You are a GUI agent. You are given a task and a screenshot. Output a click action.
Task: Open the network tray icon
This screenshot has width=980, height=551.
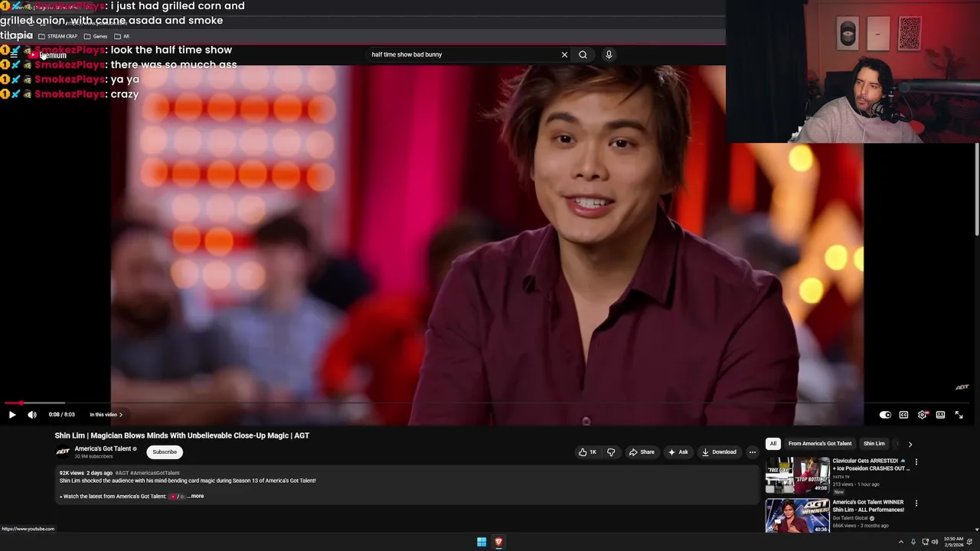pos(925,542)
